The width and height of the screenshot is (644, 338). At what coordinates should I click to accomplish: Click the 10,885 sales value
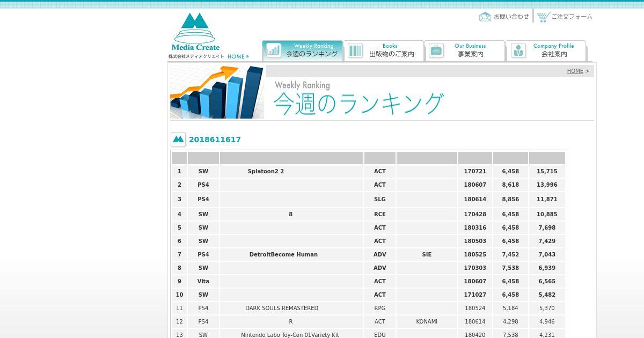coord(547,214)
